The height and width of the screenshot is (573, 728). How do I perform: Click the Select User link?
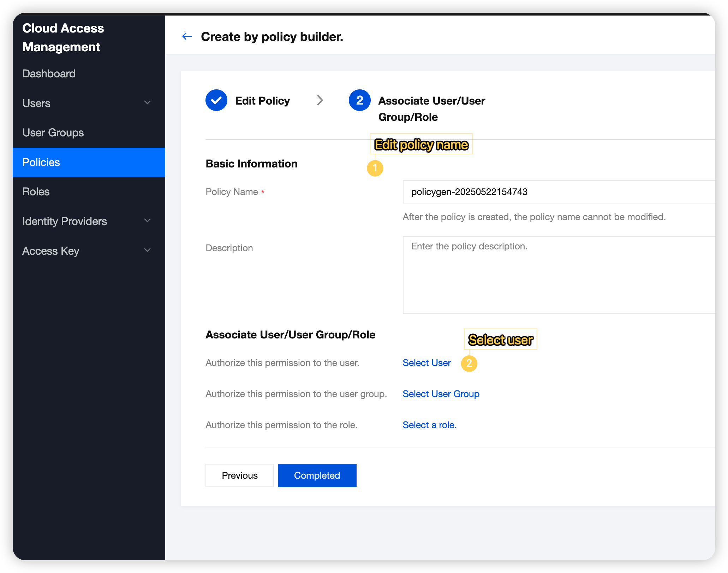click(x=426, y=363)
